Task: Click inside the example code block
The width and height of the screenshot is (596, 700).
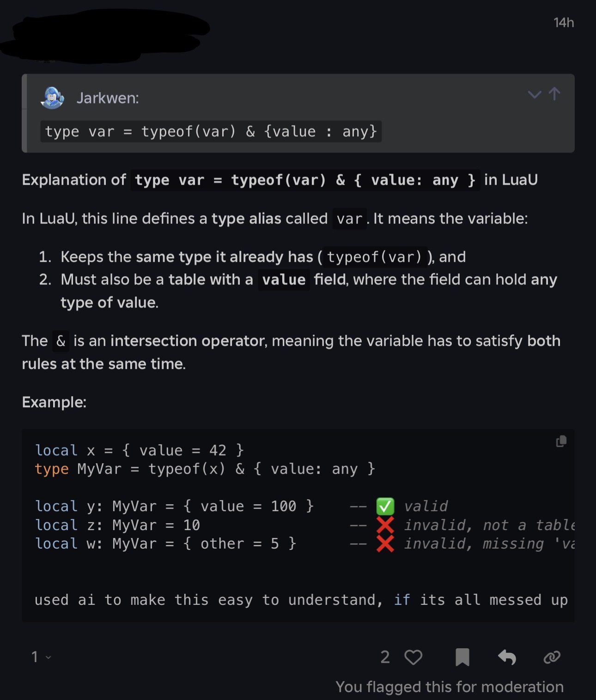Action: click(x=298, y=525)
